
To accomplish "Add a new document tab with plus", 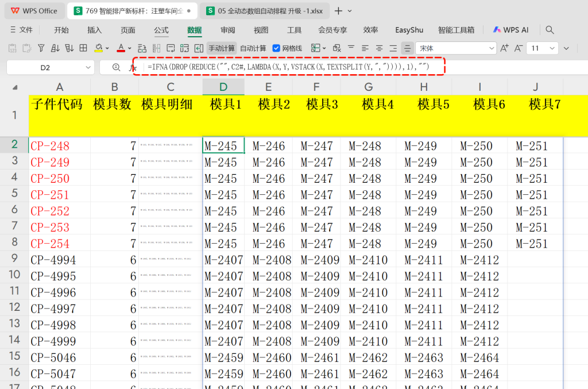I will 338,11.
